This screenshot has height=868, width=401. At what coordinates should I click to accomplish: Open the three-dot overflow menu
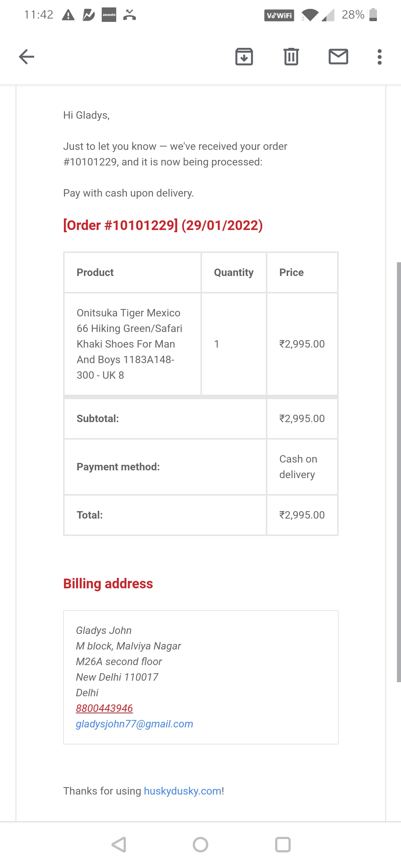pyautogui.click(x=379, y=57)
